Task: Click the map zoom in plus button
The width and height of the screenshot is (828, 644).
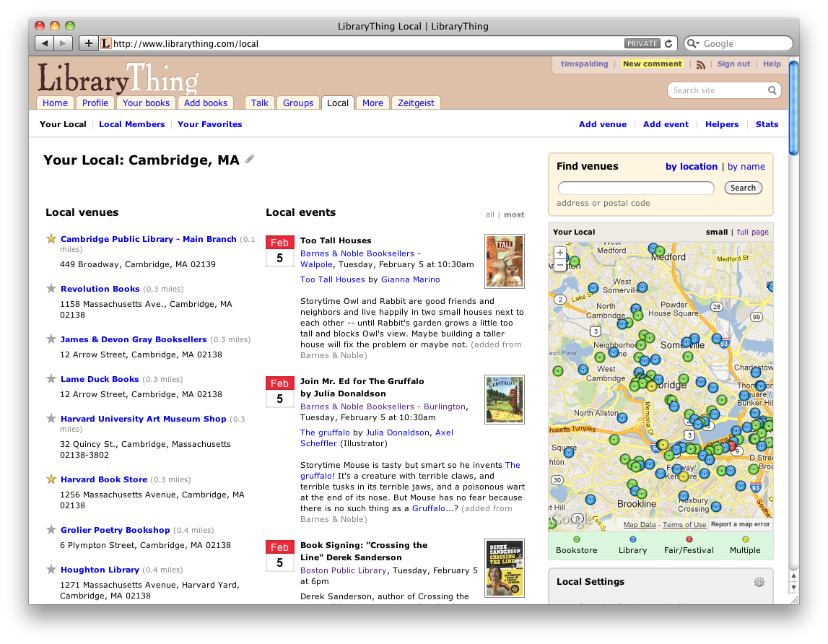Action: tap(559, 253)
